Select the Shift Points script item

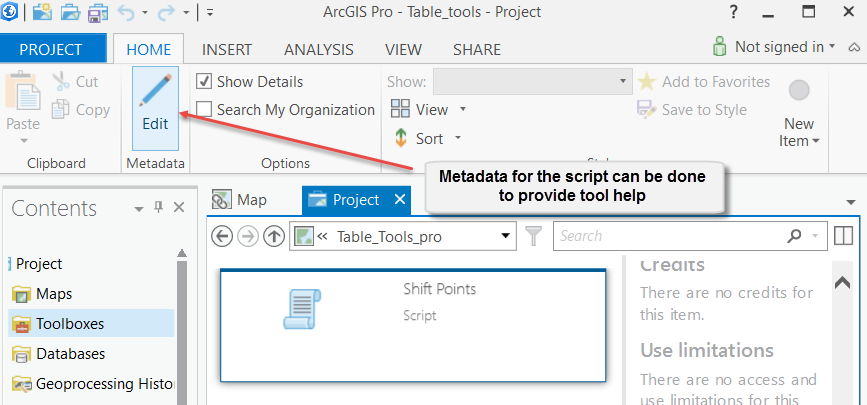tap(413, 325)
